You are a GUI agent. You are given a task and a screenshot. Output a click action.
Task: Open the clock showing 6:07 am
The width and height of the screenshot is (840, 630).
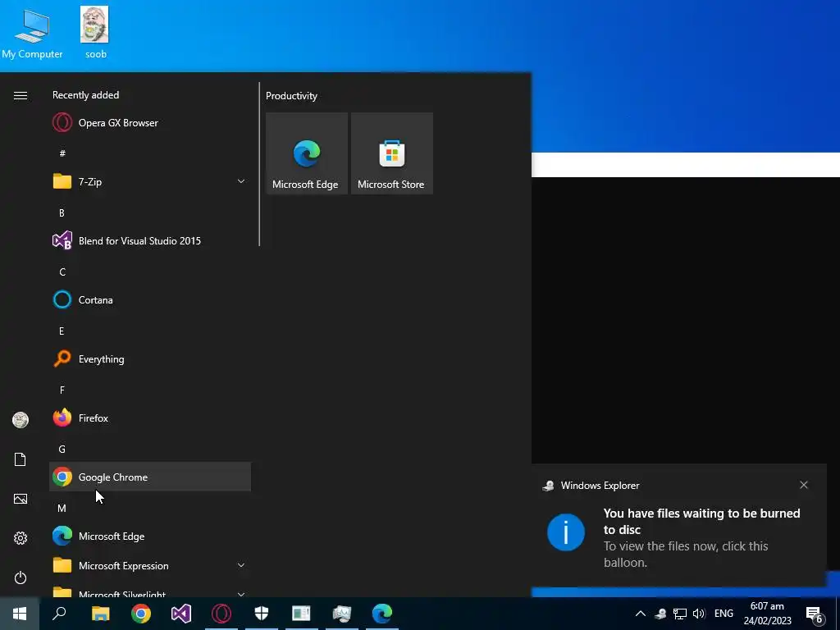tap(767, 614)
